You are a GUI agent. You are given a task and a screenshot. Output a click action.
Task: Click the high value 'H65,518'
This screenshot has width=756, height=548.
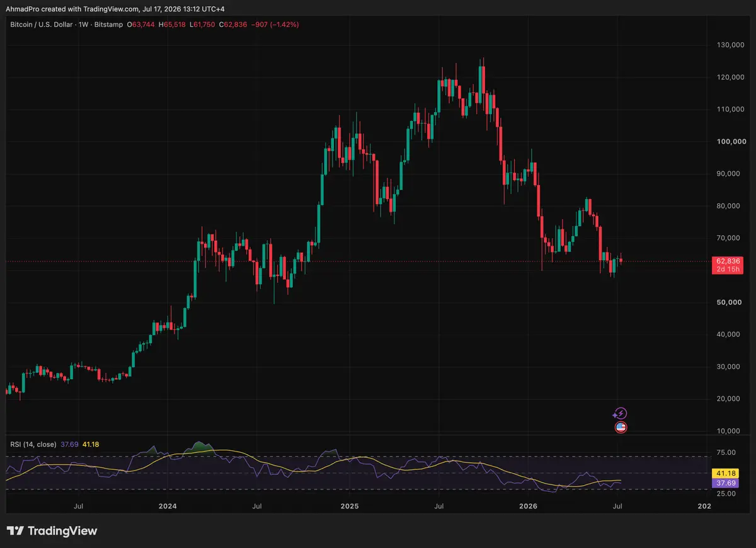(171, 25)
